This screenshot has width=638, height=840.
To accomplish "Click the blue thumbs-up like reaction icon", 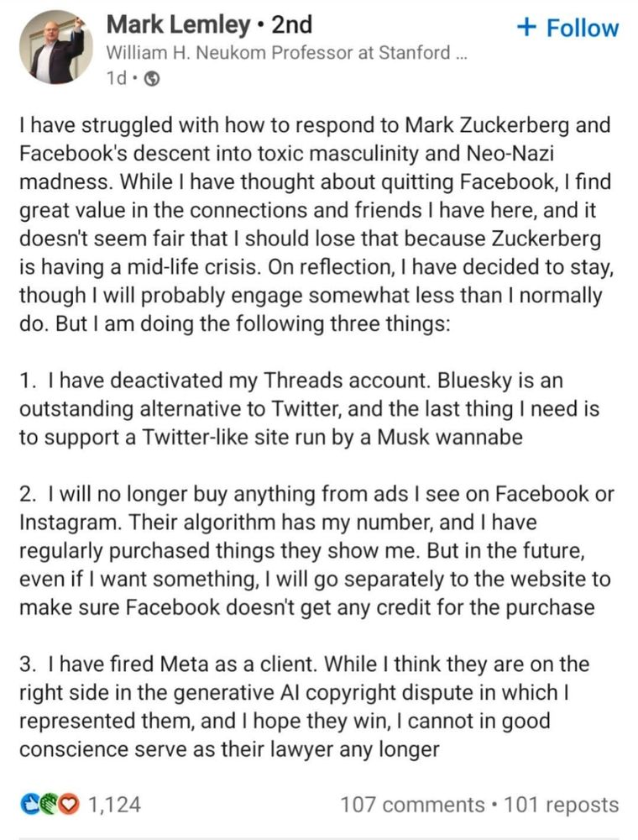I will pos(29,804).
